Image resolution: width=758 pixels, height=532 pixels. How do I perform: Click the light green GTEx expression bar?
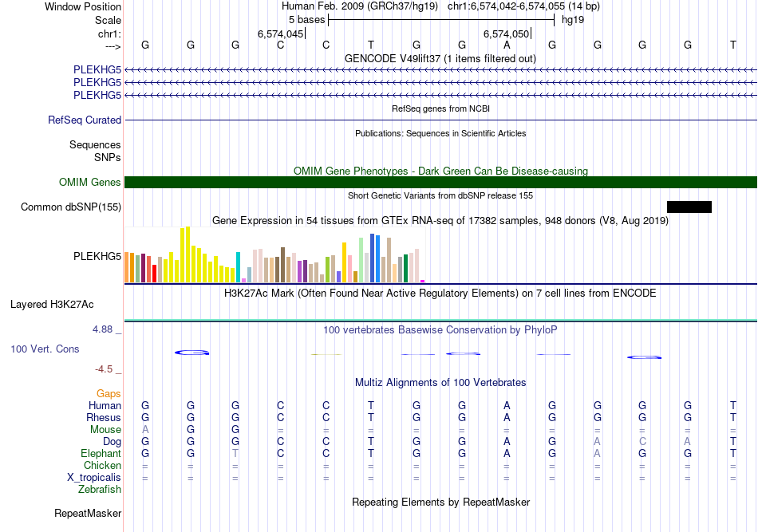click(x=361, y=260)
